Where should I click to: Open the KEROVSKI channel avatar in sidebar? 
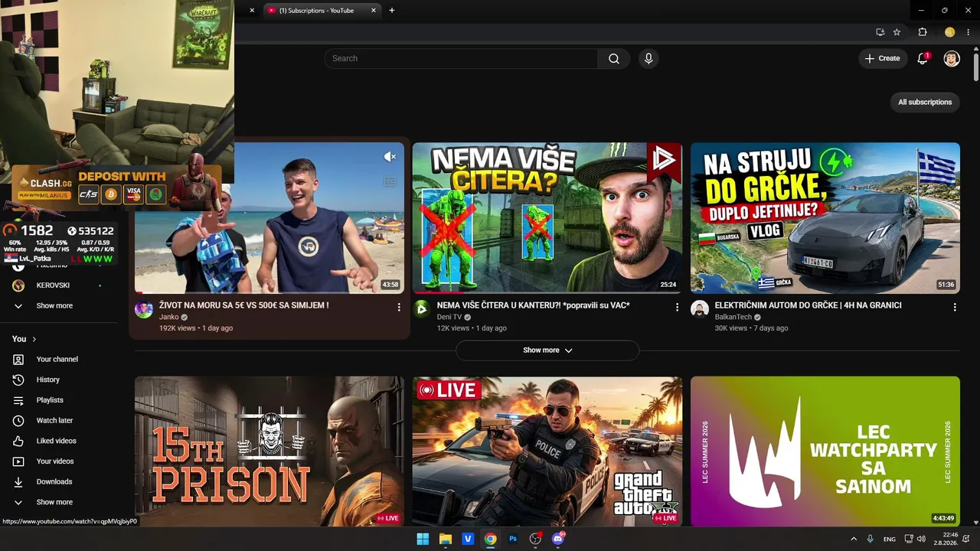coord(18,285)
